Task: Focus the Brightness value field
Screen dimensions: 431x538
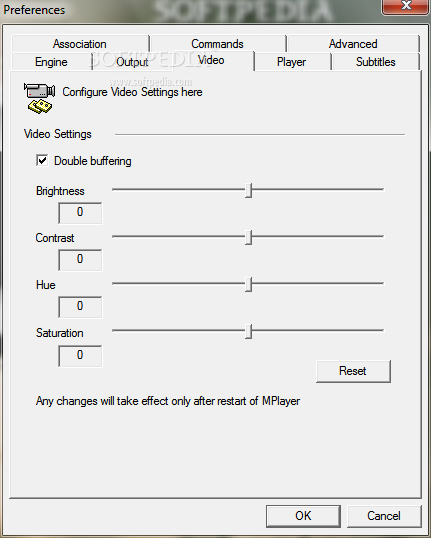Action: pyautogui.click(x=80, y=213)
